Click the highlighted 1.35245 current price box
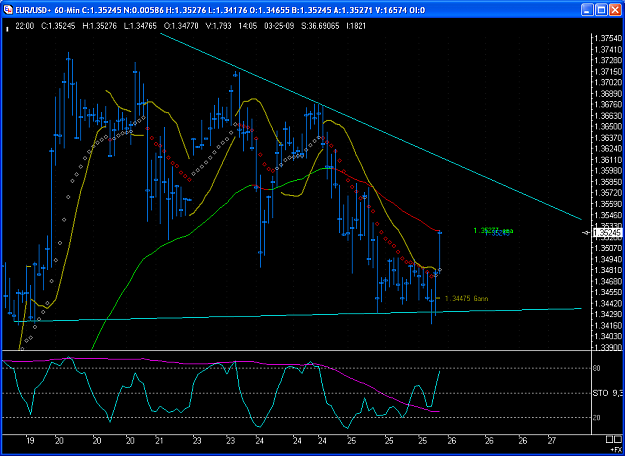 point(607,233)
